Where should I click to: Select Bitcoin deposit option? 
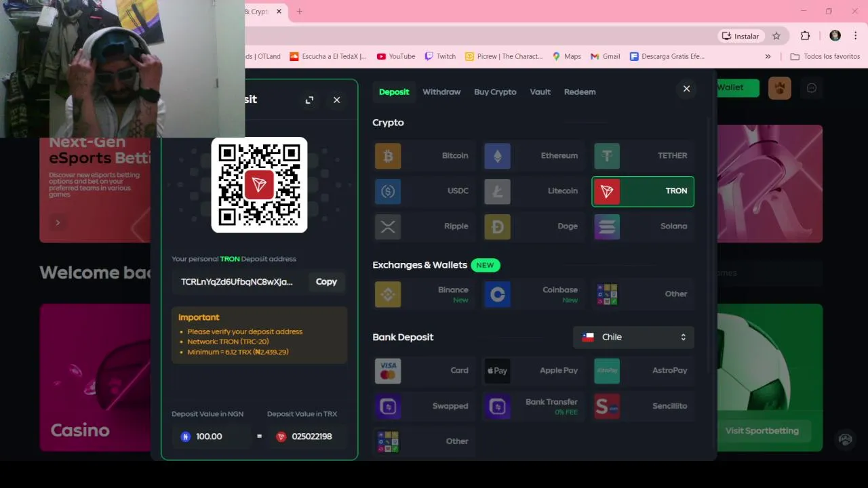[423, 156]
